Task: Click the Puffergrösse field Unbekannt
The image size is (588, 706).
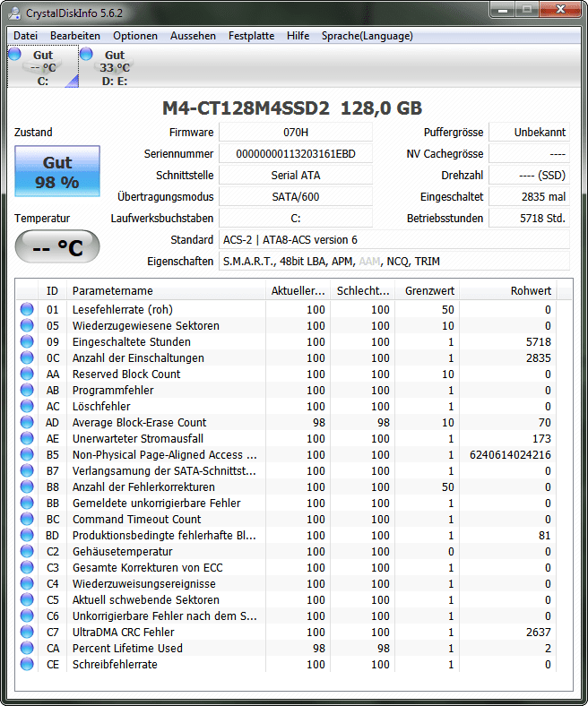Action: tap(530, 133)
